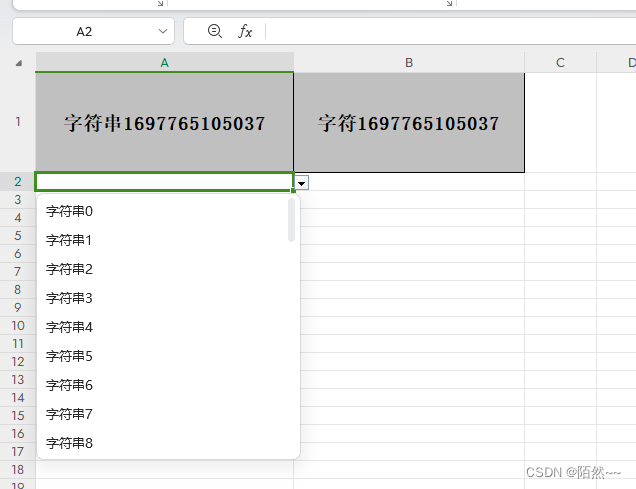Select row 3 header
Image resolution: width=636 pixels, height=489 pixels.
point(18,199)
